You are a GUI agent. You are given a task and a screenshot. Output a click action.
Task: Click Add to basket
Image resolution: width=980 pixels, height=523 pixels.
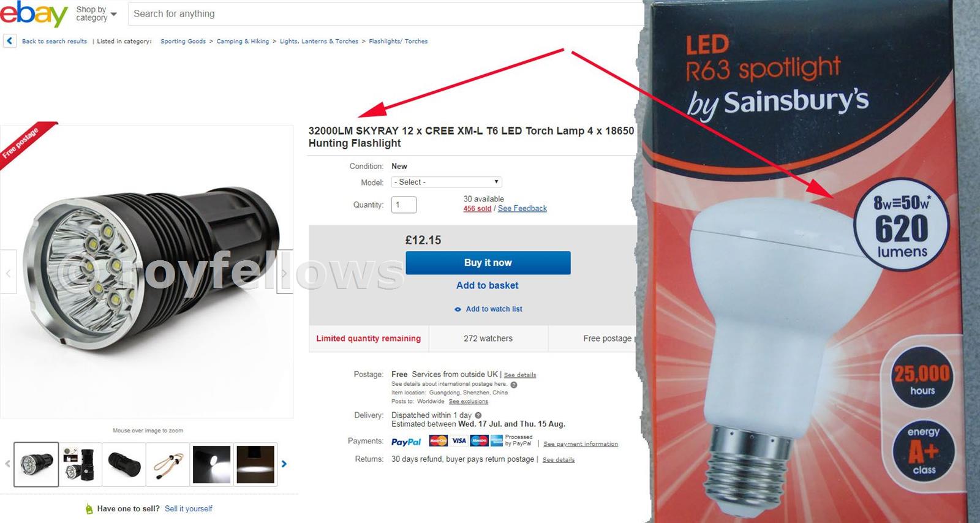(x=488, y=285)
